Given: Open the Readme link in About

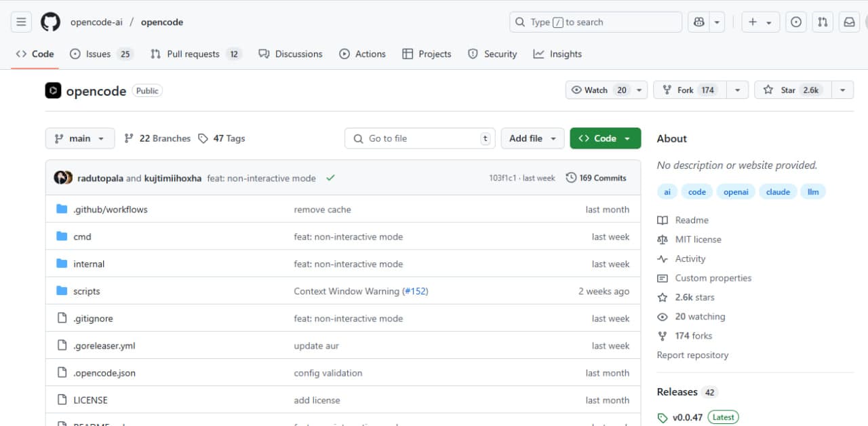Looking at the screenshot, I should point(683,220).
